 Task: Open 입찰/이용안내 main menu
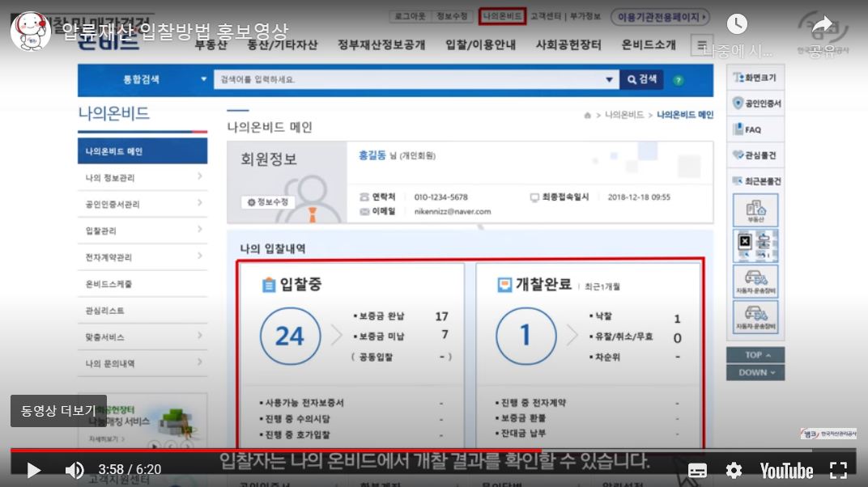point(480,44)
